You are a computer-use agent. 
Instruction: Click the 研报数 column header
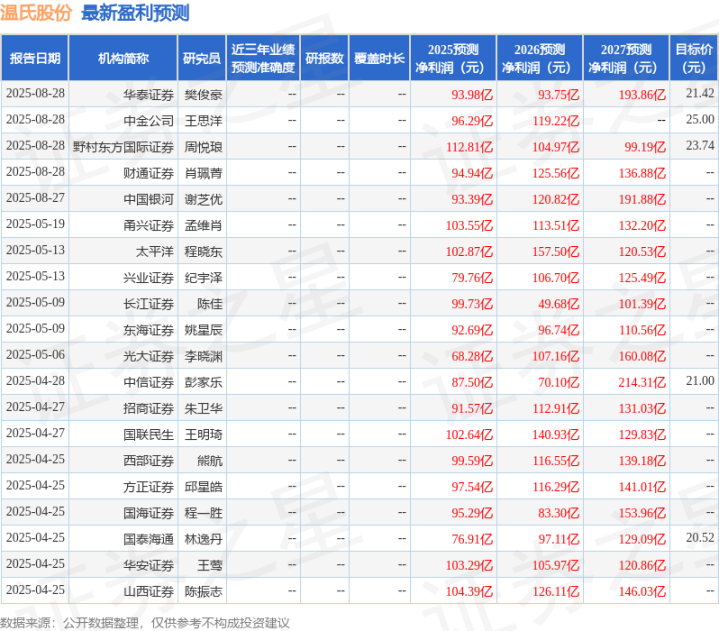point(324,58)
